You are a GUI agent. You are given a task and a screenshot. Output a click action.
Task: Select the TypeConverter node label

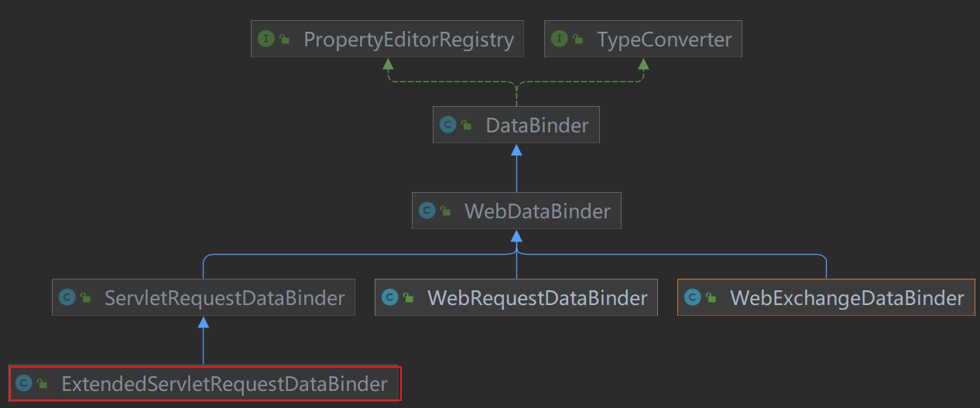click(x=664, y=39)
